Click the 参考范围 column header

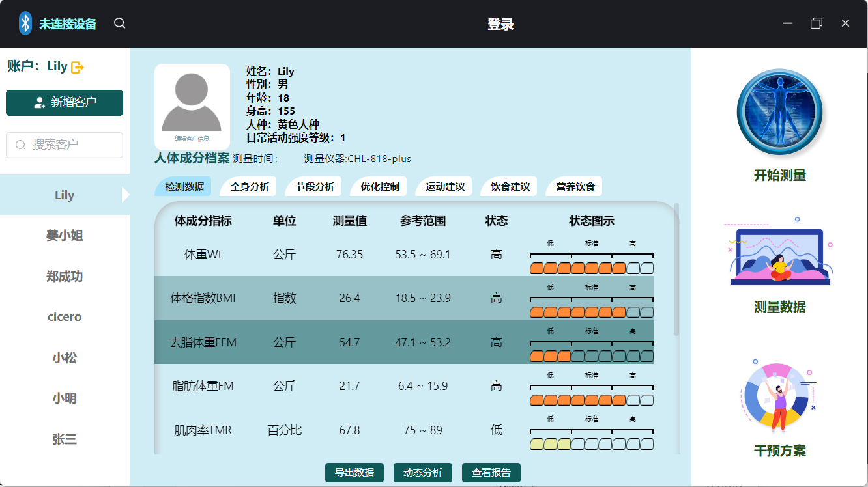(423, 221)
